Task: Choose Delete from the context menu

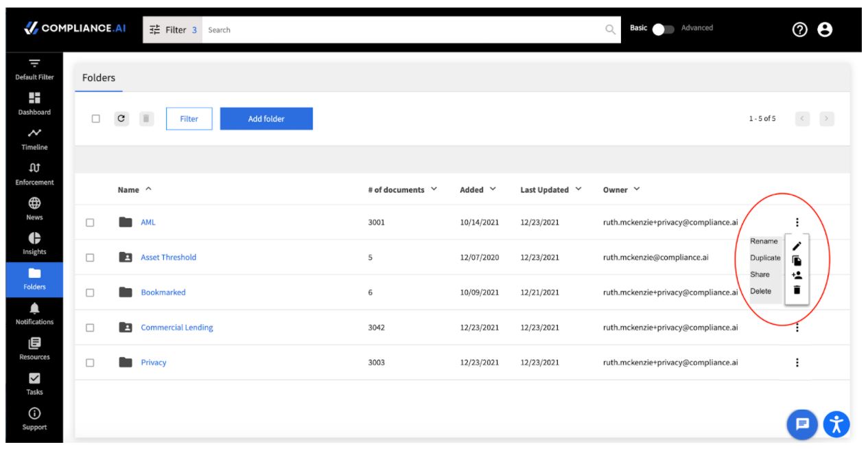Action: pyautogui.click(x=760, y=291)
